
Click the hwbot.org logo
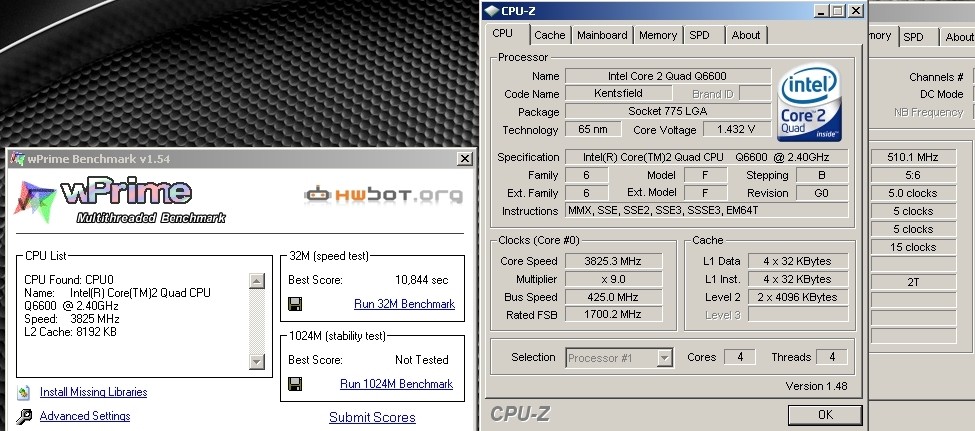[384, 195]
